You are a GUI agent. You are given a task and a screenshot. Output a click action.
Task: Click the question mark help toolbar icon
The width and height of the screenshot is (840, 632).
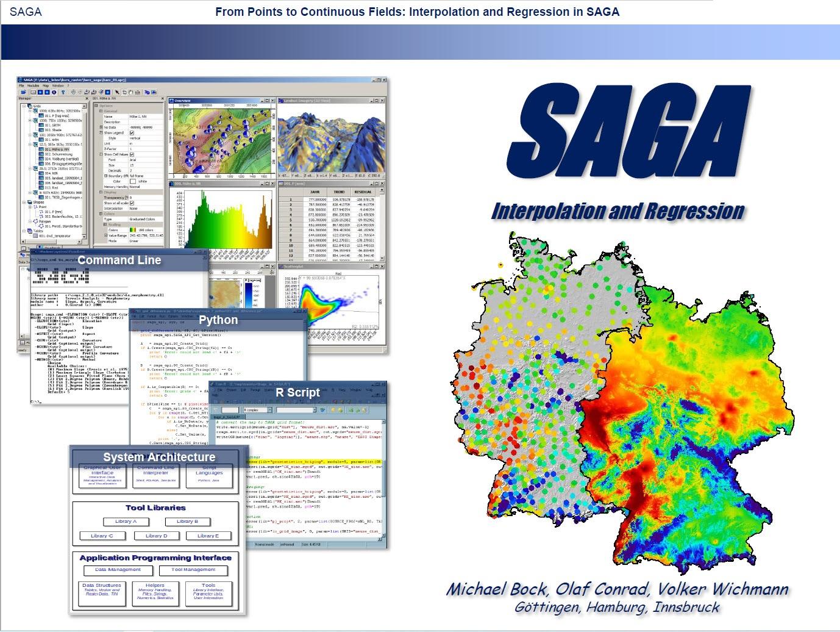[63, 92]
